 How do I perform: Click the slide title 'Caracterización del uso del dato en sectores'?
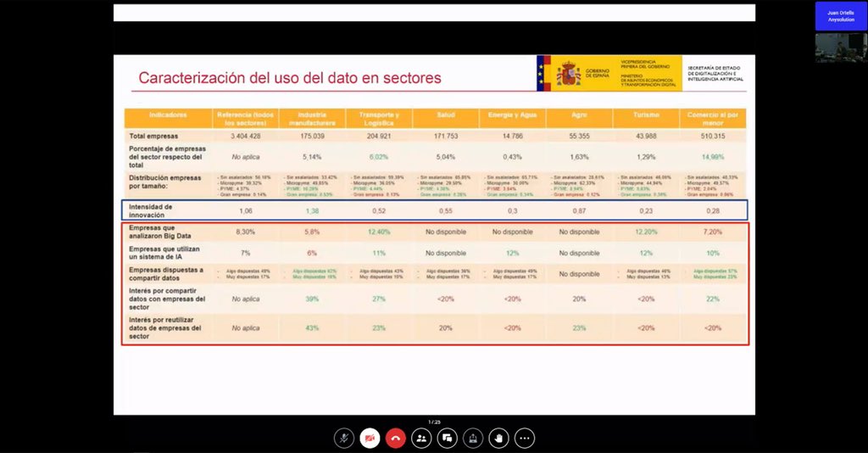pyautogui.click(x=290, y=78)
